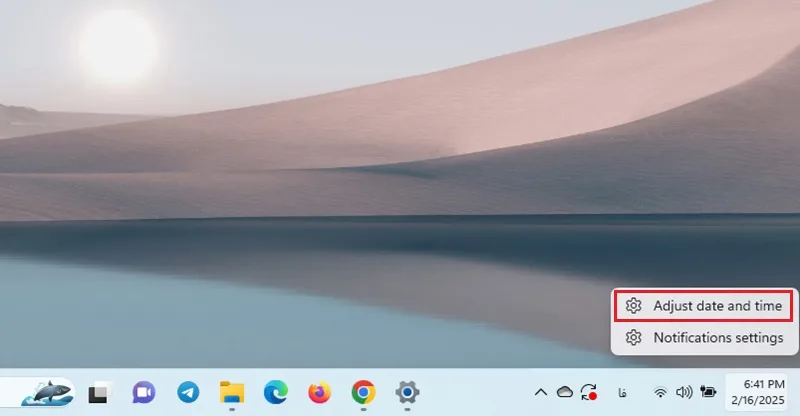
Task: Open File Explorer folder icon
Action: [232, 393]
